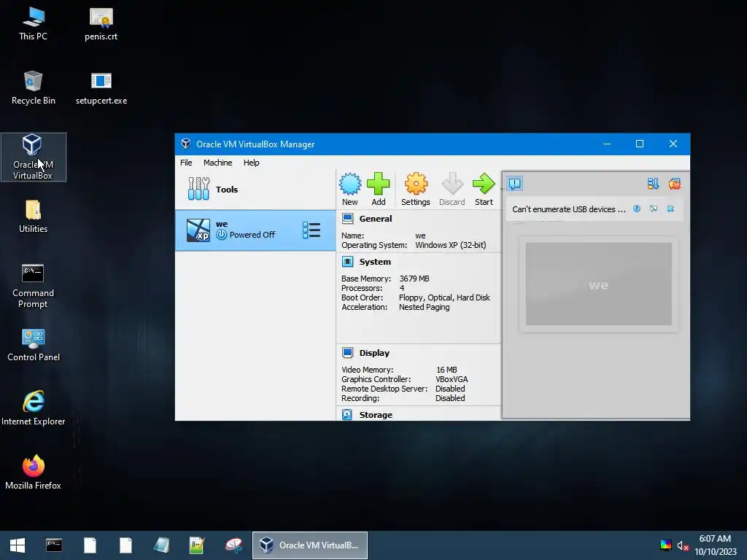Minimize the VirtualBox Manager window
This screenshot has width=747, height=560.
(607, 144)
